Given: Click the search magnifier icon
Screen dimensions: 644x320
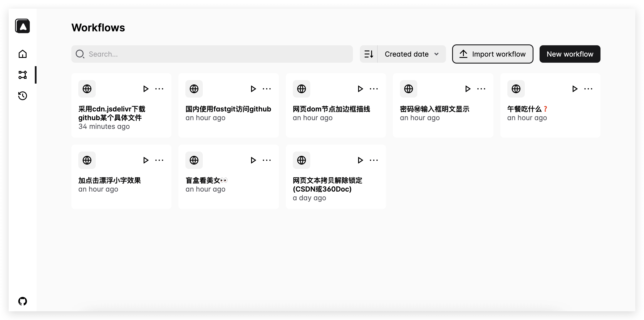Looking at the screenshot, I should tap(80, 54).
